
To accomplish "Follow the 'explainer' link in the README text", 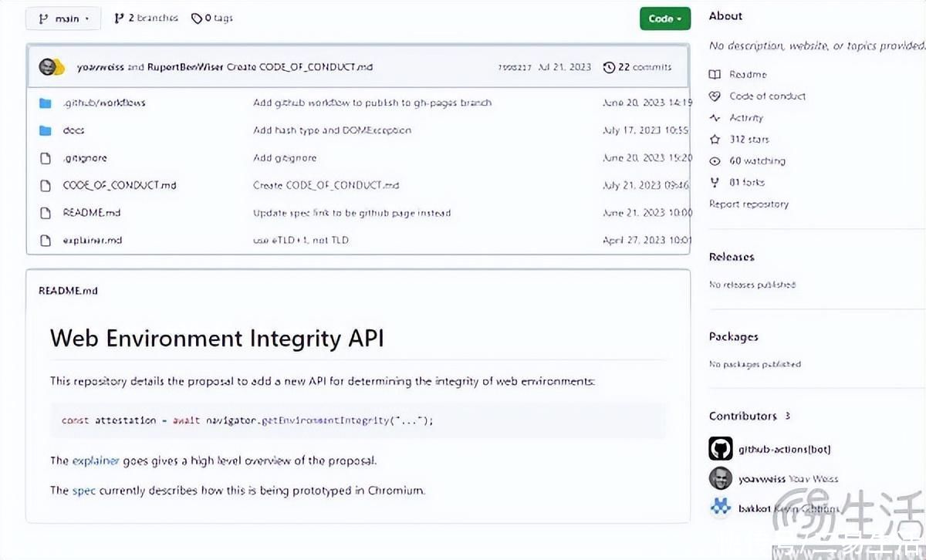I will 96,461.
